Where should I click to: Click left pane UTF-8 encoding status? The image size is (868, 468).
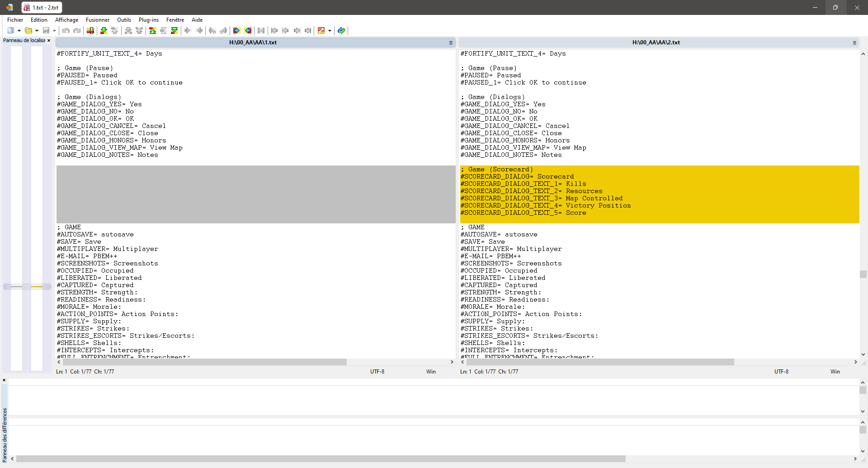[377, 372]
